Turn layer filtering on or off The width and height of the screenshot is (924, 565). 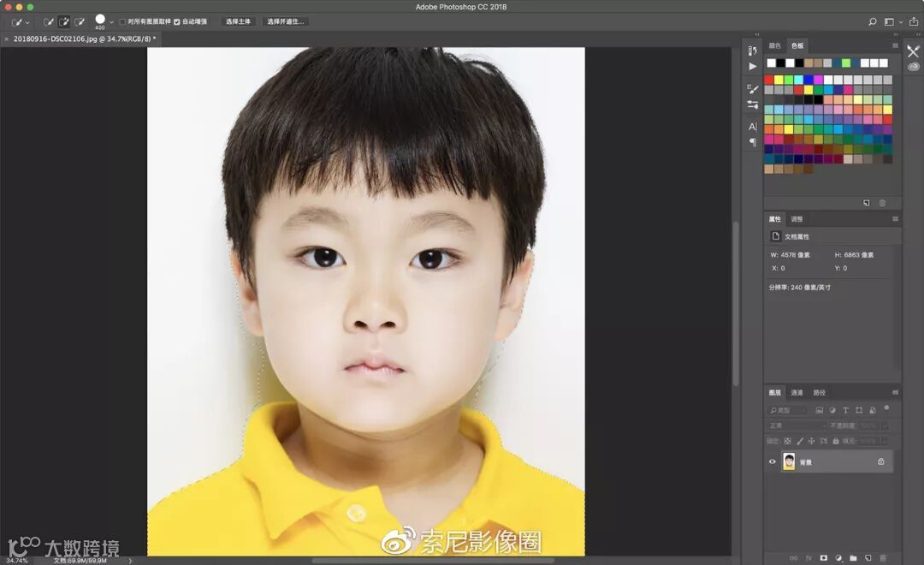coord(886,408)
